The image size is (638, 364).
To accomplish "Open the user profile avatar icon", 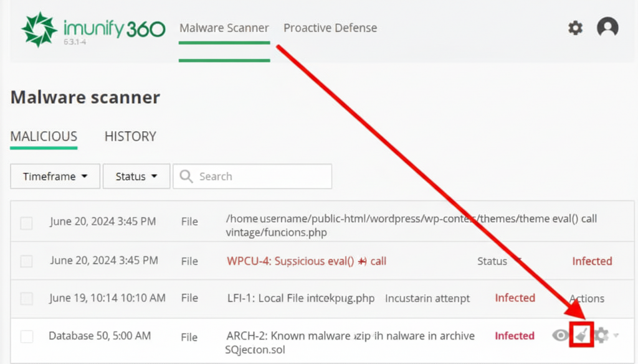I will point(607,28).
